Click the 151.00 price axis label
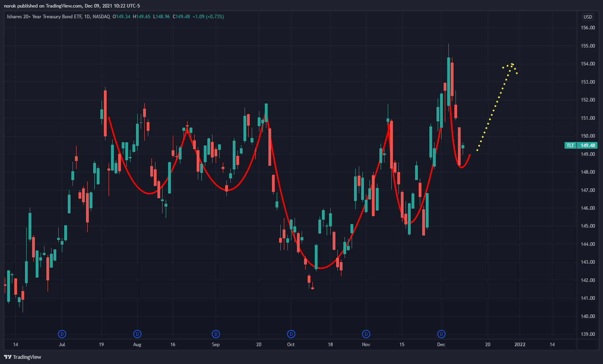This screenshot has height=364, width=603. click(588, 118)
